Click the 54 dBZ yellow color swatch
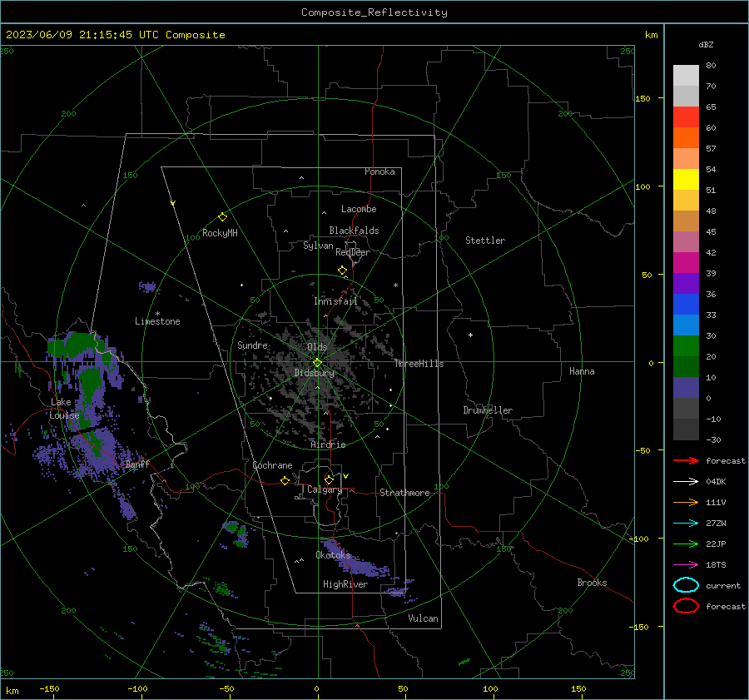The width and height of the screenshot is (749, 700). pyautogui.click(x=686, y=179)
